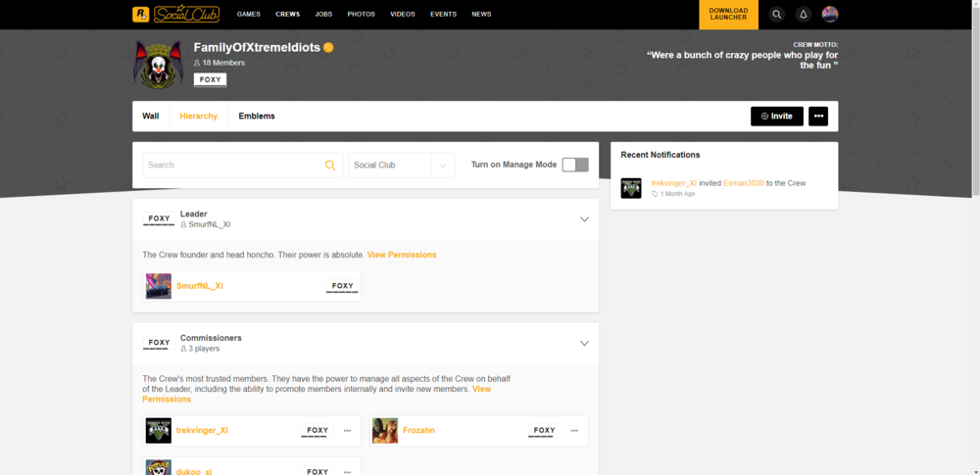Screen dimensions: 980x475
Task: Click the search icon in member search
Action: click(330, 166)
